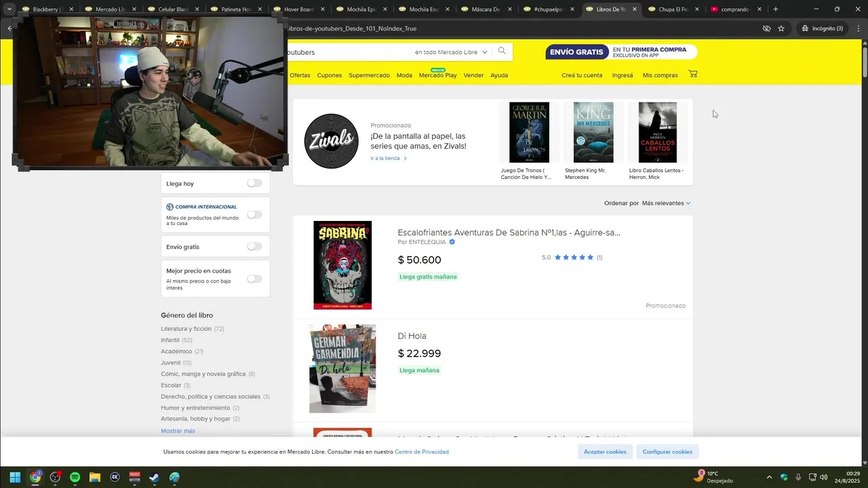
Task: Enable the Llega hoy toggle
Action: coord(254,183)
